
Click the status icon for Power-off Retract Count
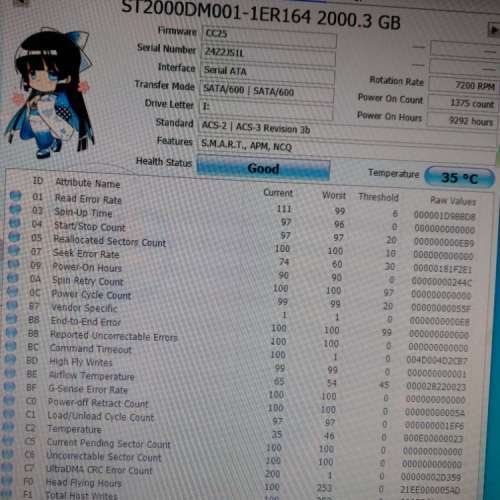9,400
